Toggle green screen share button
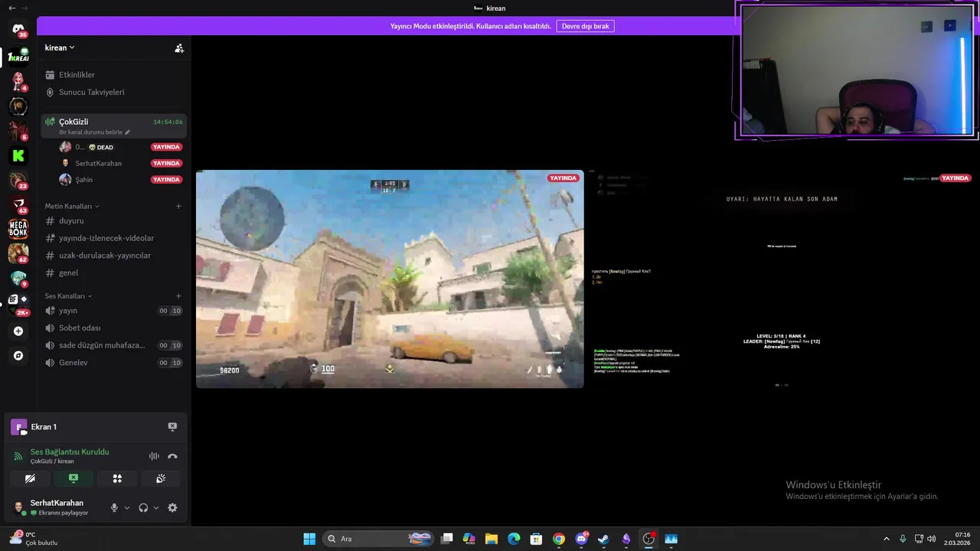Screen dimensions: 980x551 tap(73, 478)
